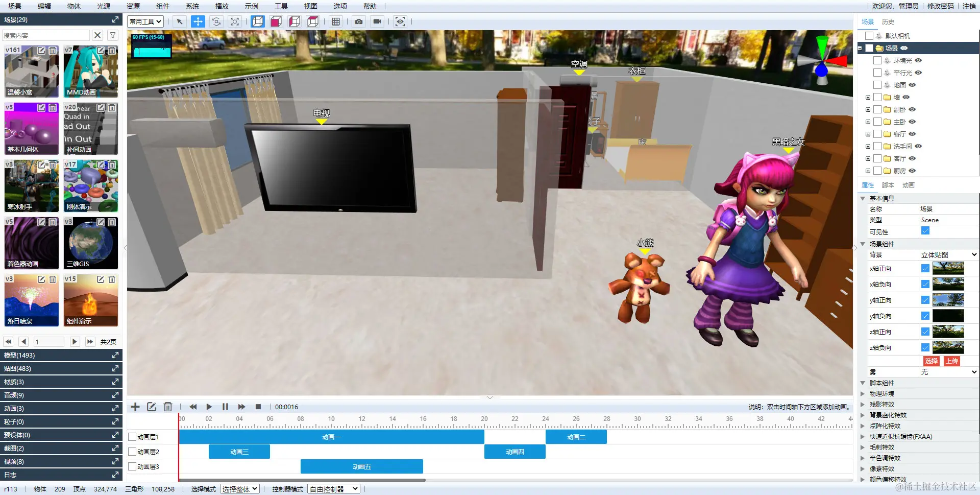980x495 pixels.
Task: Stop the animation timeline
Action: coord(258,407)
